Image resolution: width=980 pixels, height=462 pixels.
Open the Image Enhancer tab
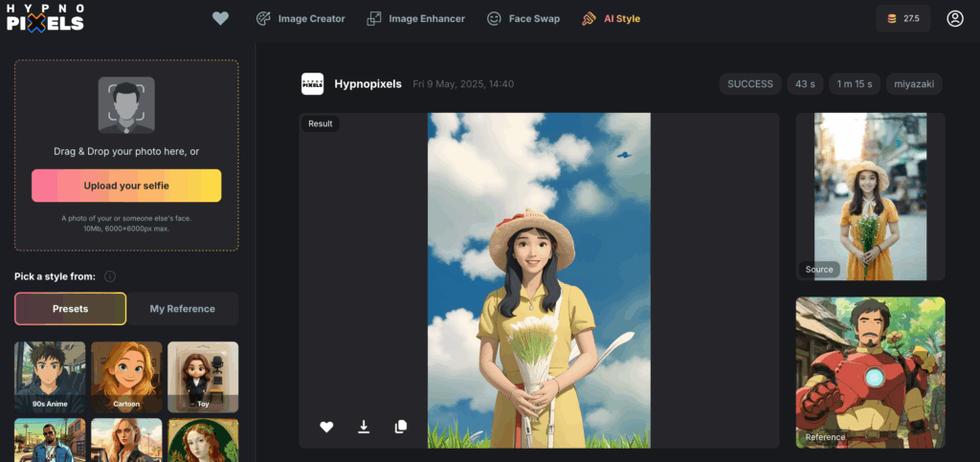pos(415,19)
